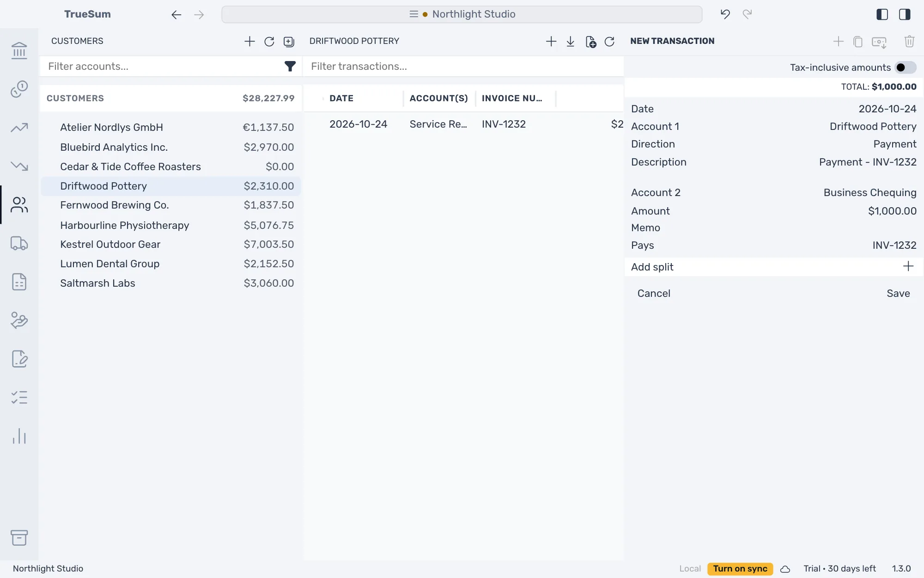The image size is (924, 578).
Task: Select customer Saltmarsh Labs
Action: [x=170, y=283]
